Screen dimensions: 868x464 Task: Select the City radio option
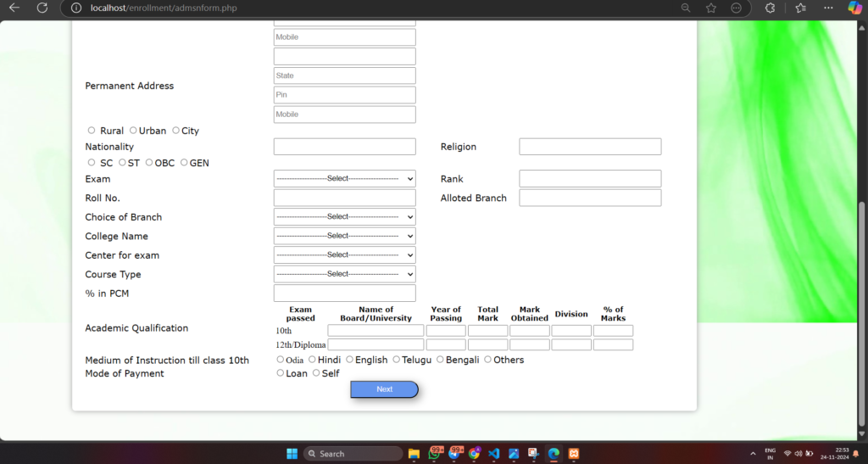tap(175, 131)
